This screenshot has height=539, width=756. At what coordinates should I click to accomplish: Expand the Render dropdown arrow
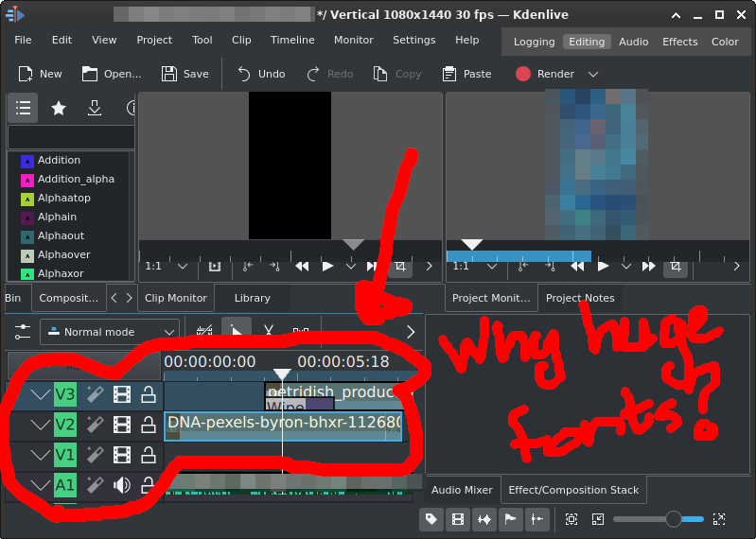(x=593, y=74)
